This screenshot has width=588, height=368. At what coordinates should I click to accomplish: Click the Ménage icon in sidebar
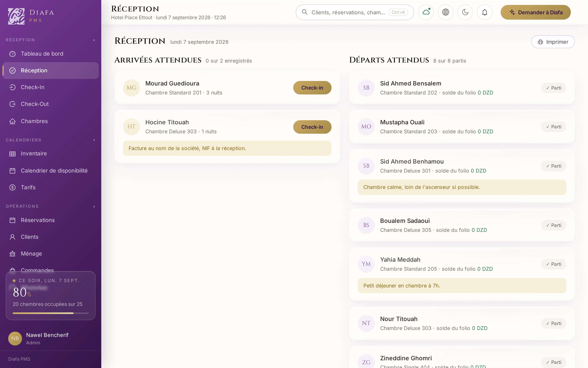12,254
